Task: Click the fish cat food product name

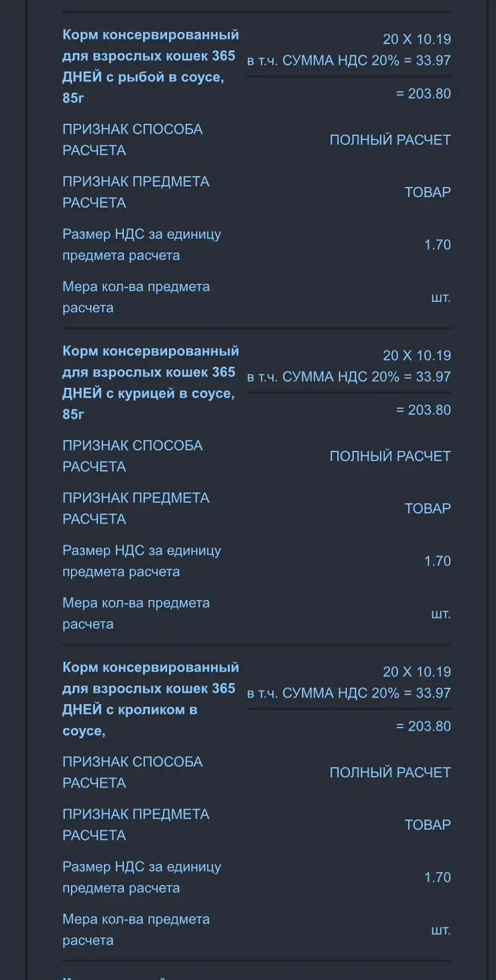Action: pyautogui.click(x=150, y=66)
